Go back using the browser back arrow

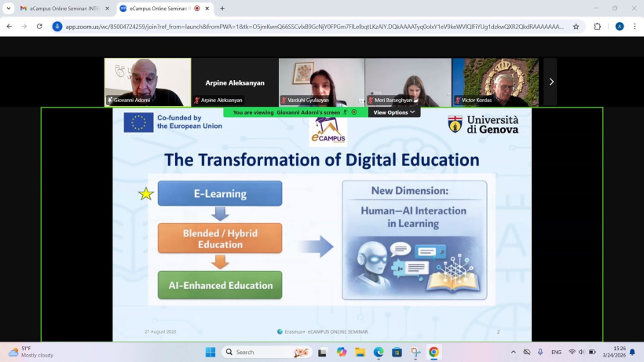[9, 26]
